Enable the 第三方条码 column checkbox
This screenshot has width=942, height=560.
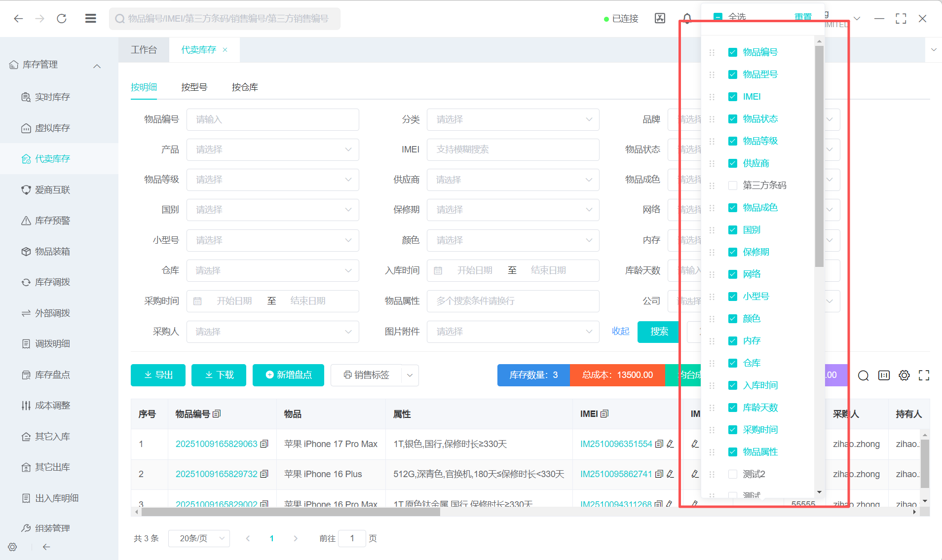coord(733,186)
